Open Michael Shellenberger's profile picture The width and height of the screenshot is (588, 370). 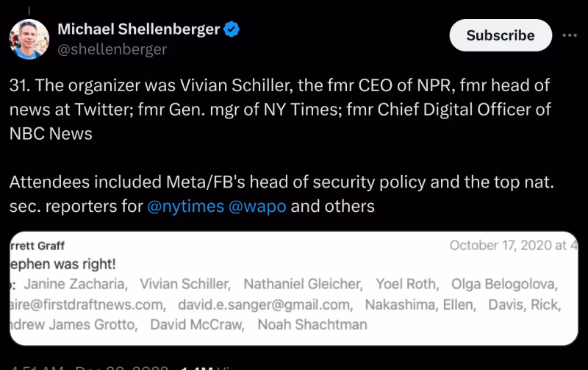(29, 39)
